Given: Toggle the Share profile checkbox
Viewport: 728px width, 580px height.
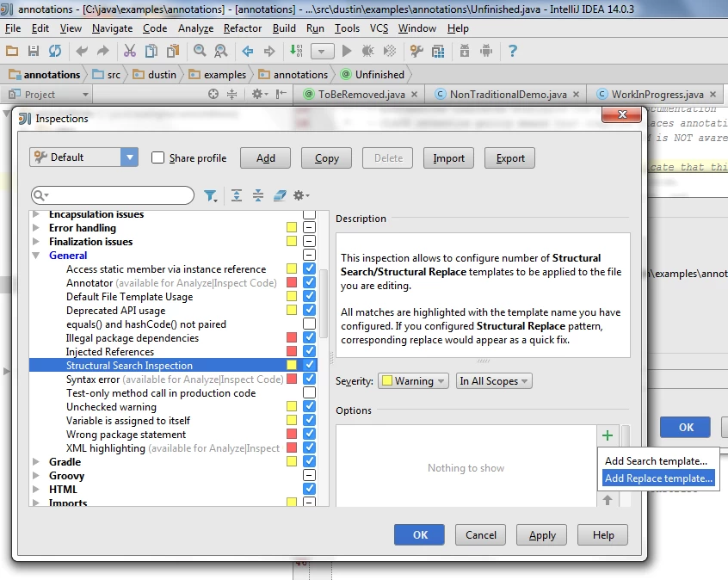Looking at the screenshot, I should point(157,157).
